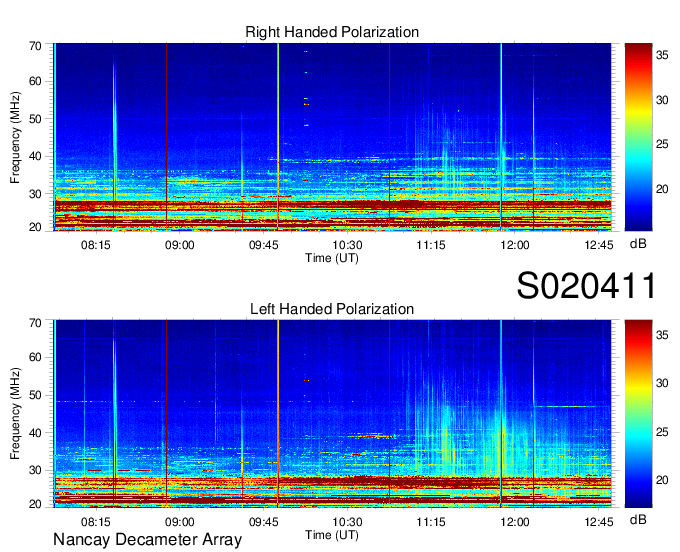Click the color bar of the left-handed plot
Viewport: 680px width, 552px height.
pos(638,414)
